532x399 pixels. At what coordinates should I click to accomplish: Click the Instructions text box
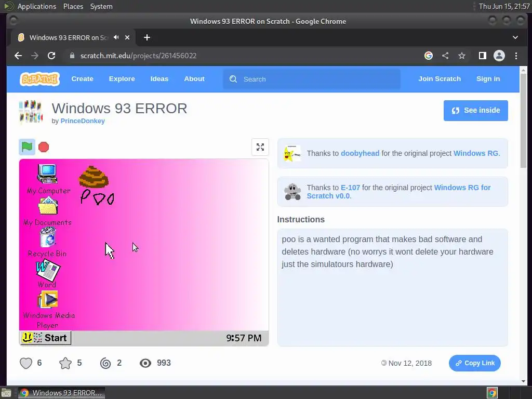point(393,287)
